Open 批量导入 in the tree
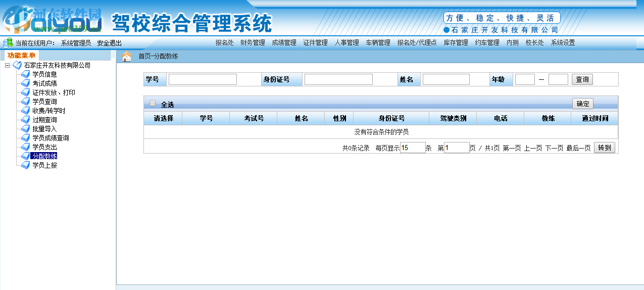The height and width of the screenshot is (290, 644). coord(44,129)
